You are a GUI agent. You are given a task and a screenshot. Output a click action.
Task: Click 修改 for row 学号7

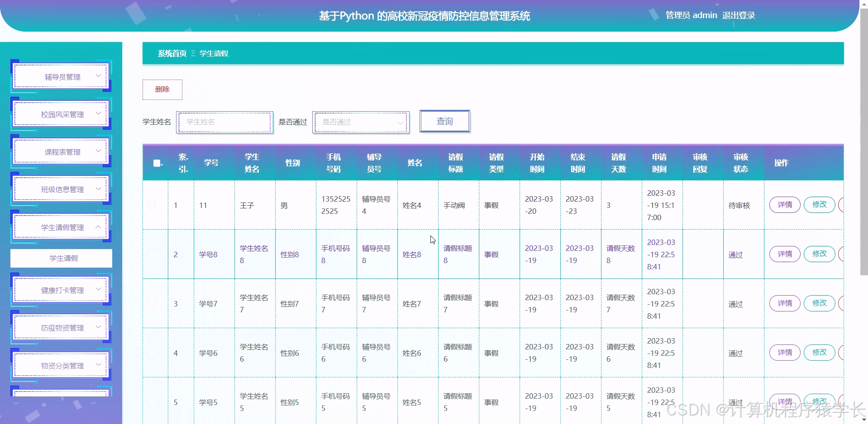[x=819, y=303]
